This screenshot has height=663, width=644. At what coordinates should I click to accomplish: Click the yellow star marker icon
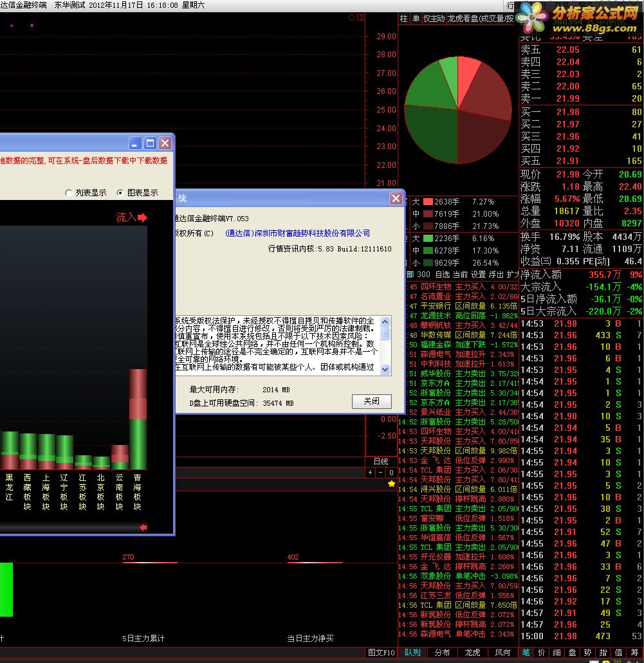(391, 484)
